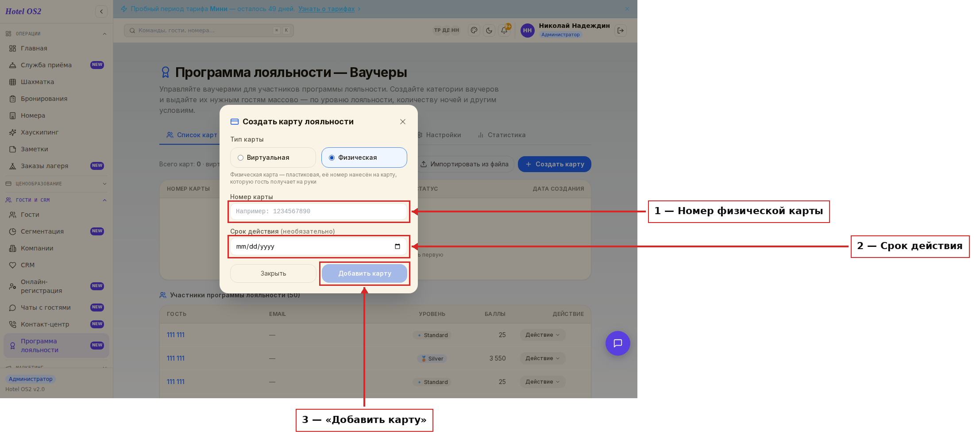The height and width of the screenshot is (442, 980).
Task: Open Номера page
Action: point(56,115)
